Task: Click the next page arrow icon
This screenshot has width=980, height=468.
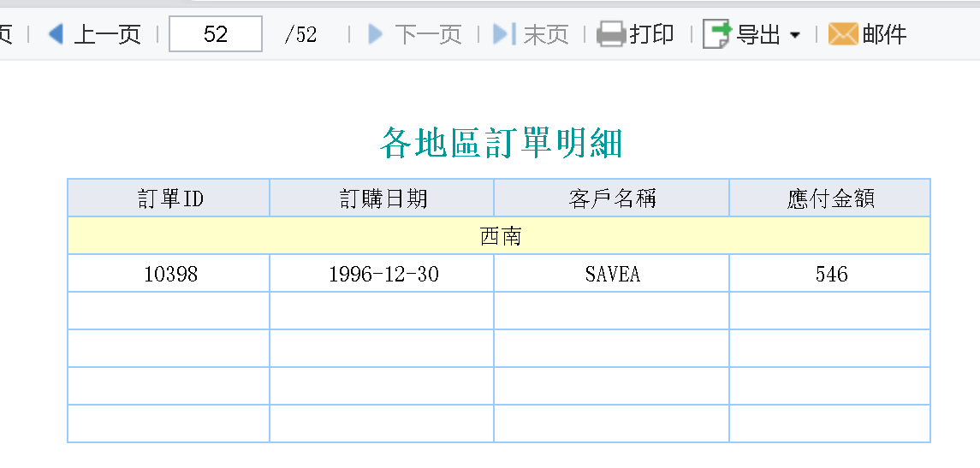Action: [x=375, y=34]
